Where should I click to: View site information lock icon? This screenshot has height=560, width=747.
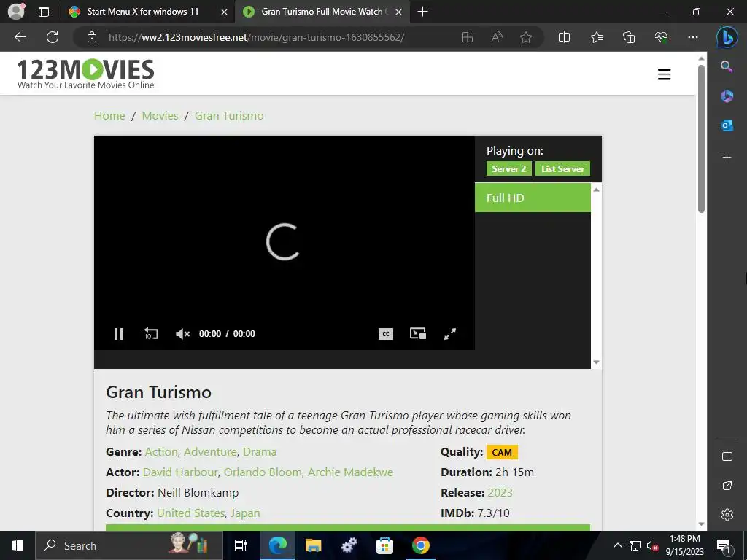[92, 37]
